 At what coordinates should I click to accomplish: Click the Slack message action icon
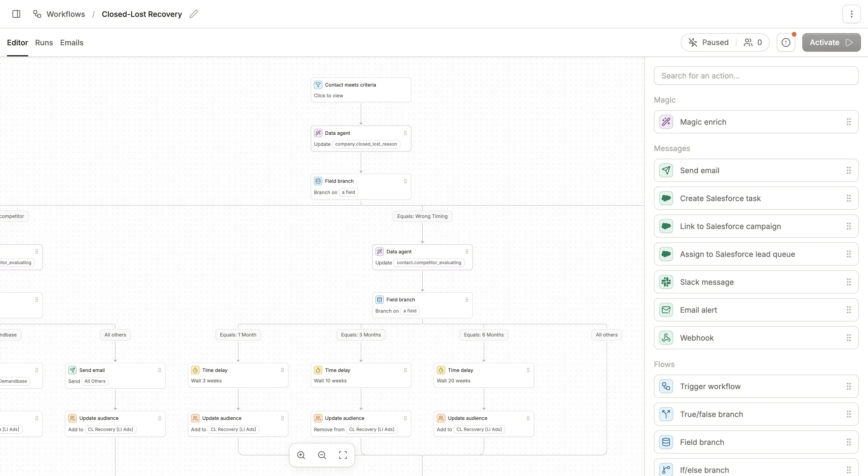pos(666,282)
